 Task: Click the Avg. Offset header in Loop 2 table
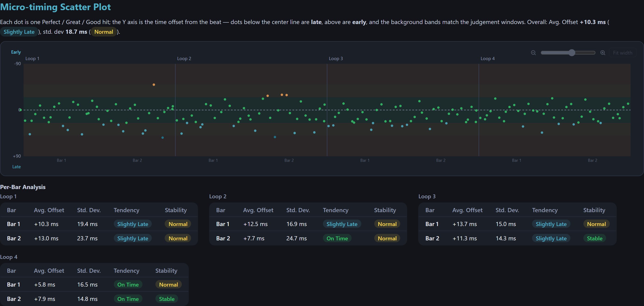(x=258, y=210)
